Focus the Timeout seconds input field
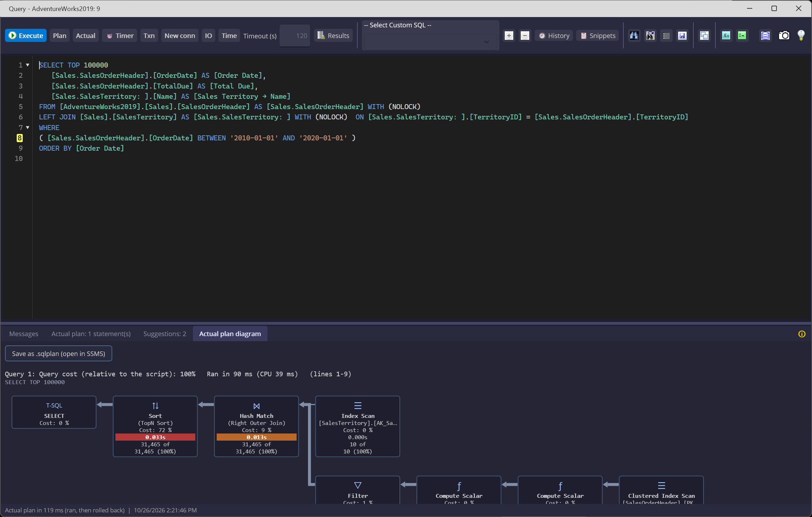Viewport: 812px width, 517px height. coord(294,36)
